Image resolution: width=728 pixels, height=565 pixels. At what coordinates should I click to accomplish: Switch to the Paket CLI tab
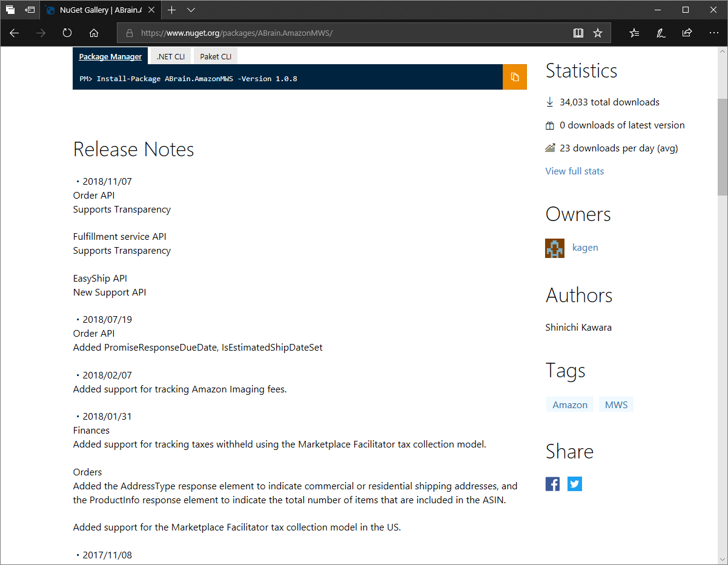pyautogui.click(x=216, y=56)
